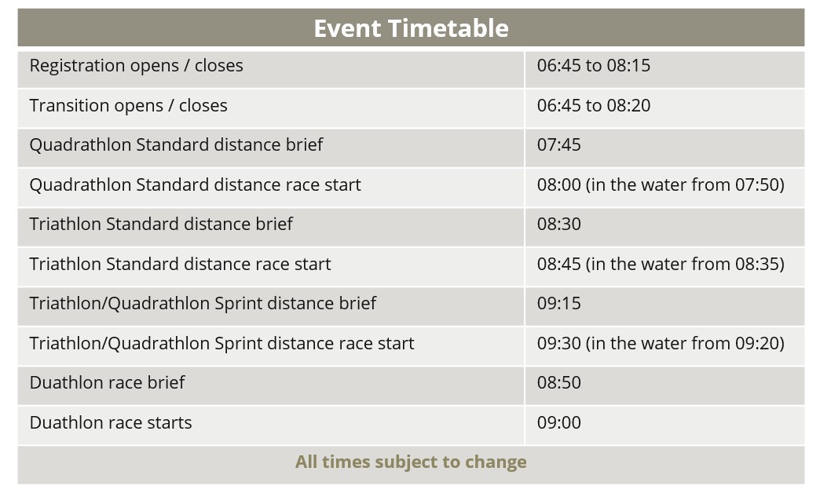Viewport: 820px width, 504px height.
Task: Click Triathlon/Quadrathlon Sprint distance brief label
Action: pos(203,304)
